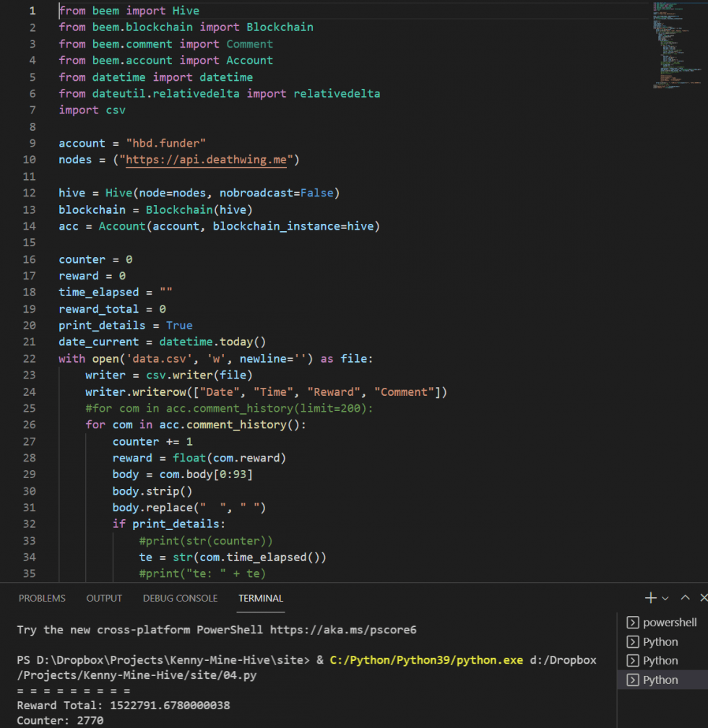
Task: Click the underlined https://api.deathwing.me URL
Action: 207,160
